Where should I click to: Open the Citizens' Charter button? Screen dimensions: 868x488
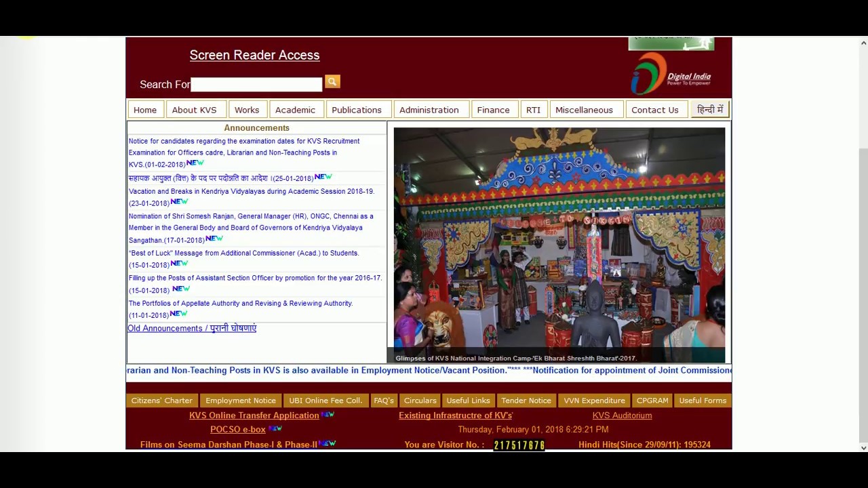coord(162,401)
